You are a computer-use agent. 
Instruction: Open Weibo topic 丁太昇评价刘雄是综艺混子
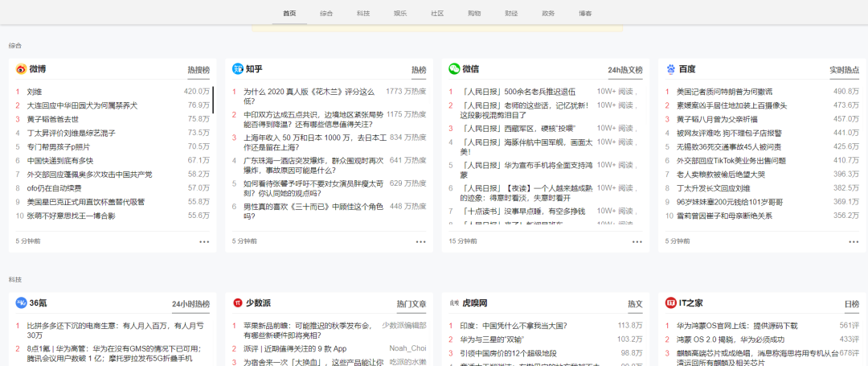click(x=71, y=133)
